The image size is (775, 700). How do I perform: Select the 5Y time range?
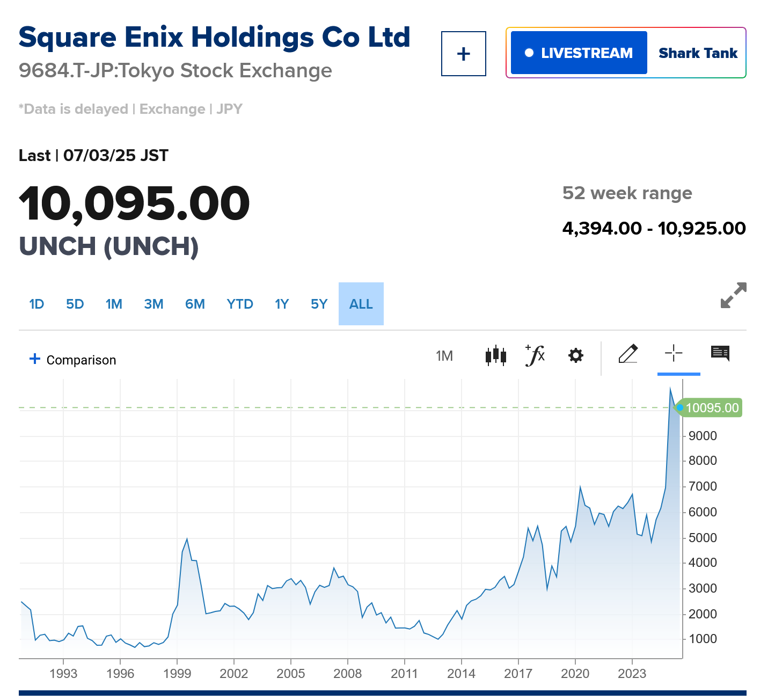tap(319, 304)
